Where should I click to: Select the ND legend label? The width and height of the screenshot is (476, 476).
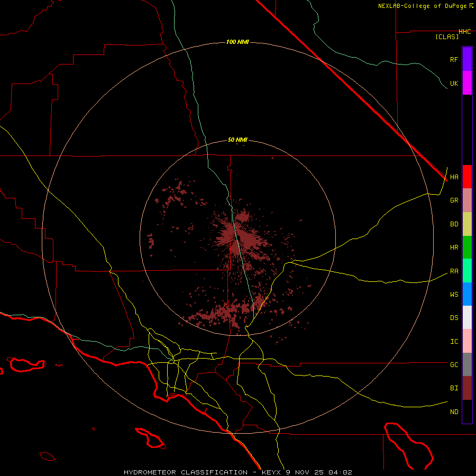[x=454, y=412]
